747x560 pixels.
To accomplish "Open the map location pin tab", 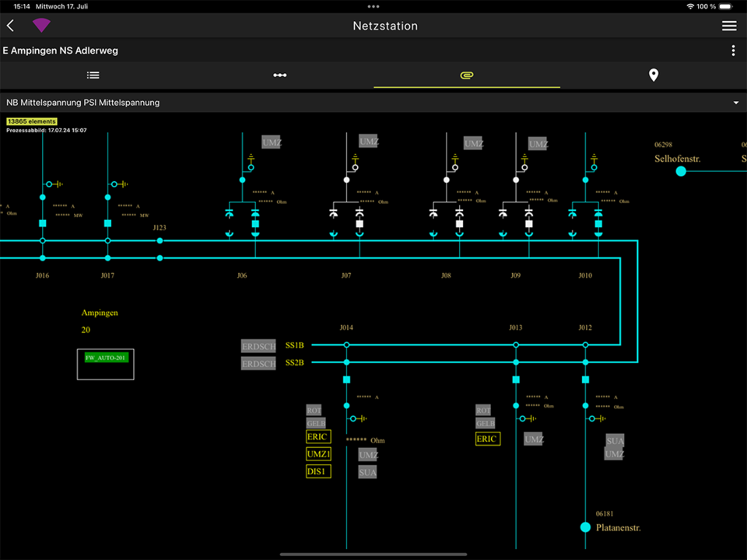I will [654, 75].
